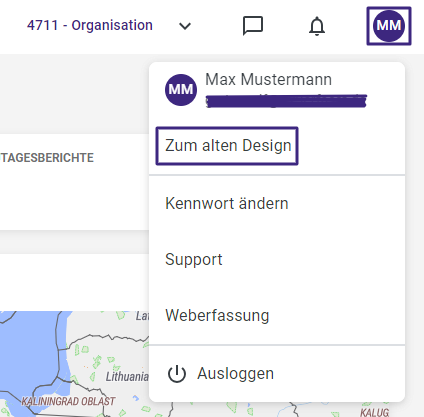
Task: Log out via the Ausloggen text
Action: [235, 373]
